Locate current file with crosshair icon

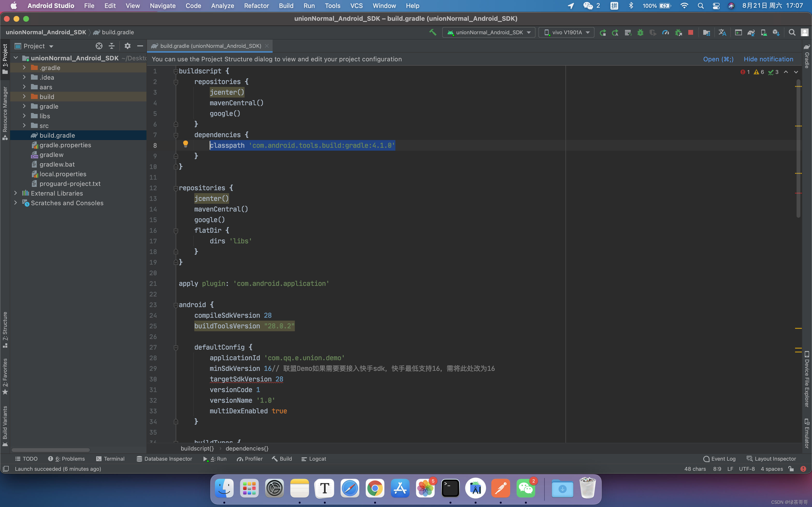click(x=99, y=46)
